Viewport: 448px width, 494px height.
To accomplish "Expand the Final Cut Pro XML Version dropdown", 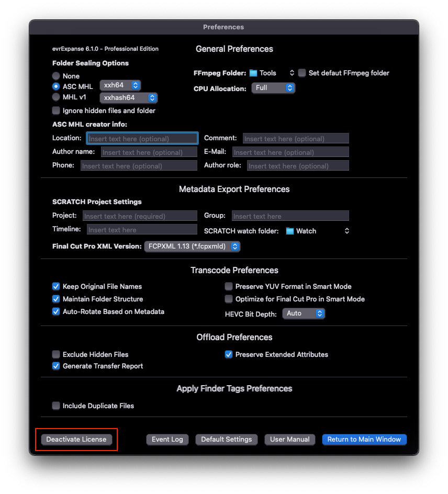I will pos(192,246).
